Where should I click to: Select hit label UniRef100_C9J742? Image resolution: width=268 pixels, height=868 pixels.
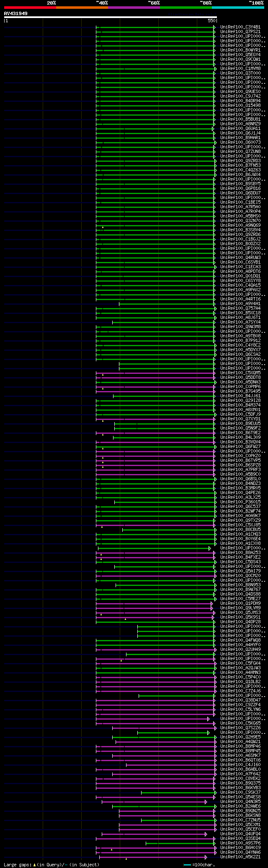(x=240, y=96)
